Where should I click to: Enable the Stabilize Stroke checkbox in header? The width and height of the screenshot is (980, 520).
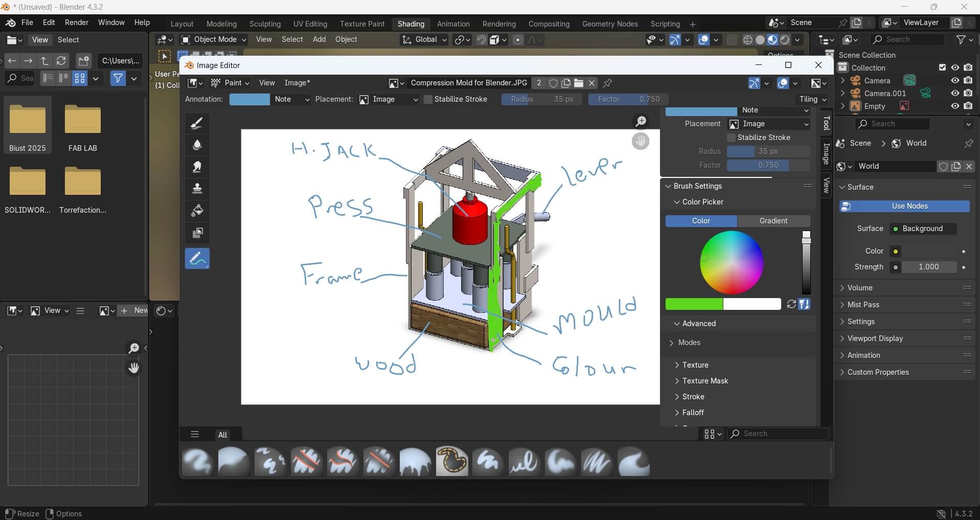pyautogui.click(x=428, y=99)
